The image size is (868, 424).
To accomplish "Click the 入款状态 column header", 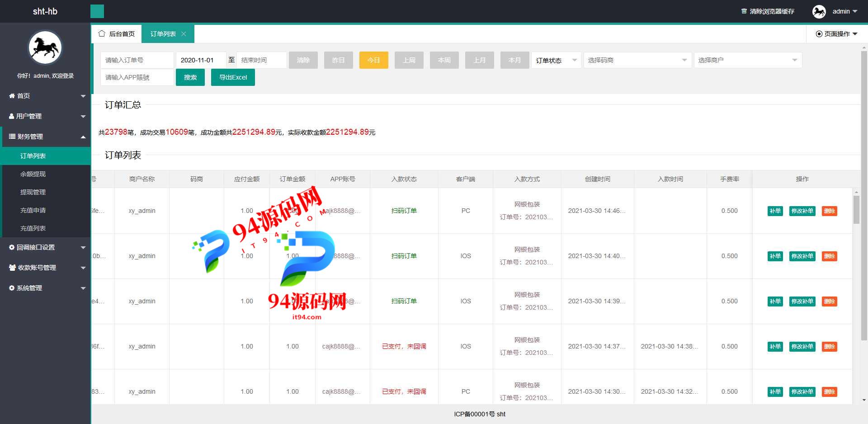I will [404, 179].
